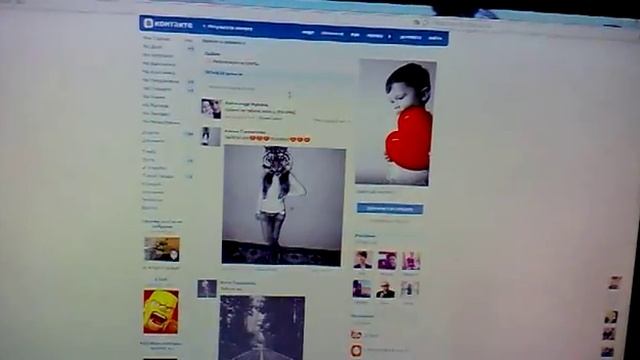Click the avatar of the heart-emoji post
640x360 pixels.
click(x=211, y=136)
